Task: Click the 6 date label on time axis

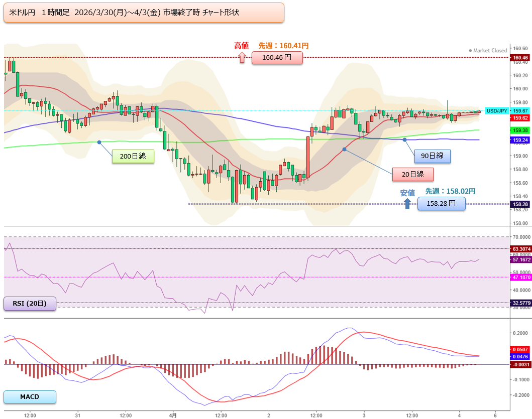Action: [x=495, y=415]
